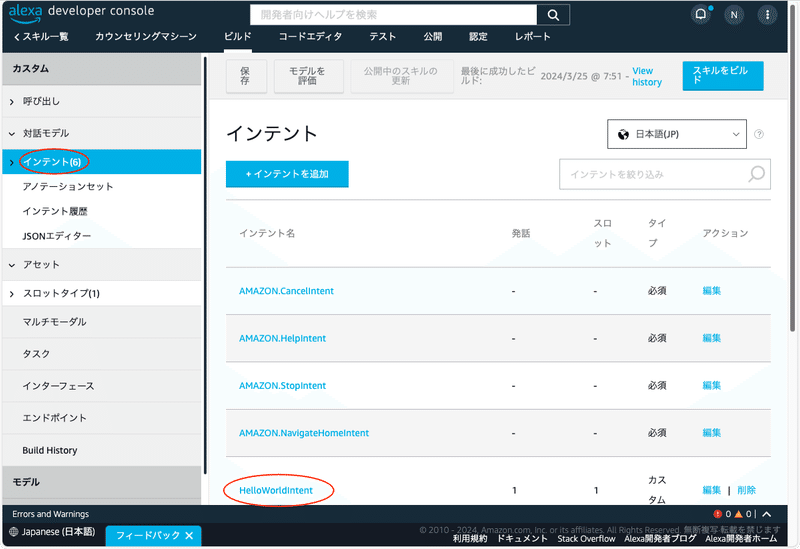Close the フィードバック tab with X

(x=189, y=535)
